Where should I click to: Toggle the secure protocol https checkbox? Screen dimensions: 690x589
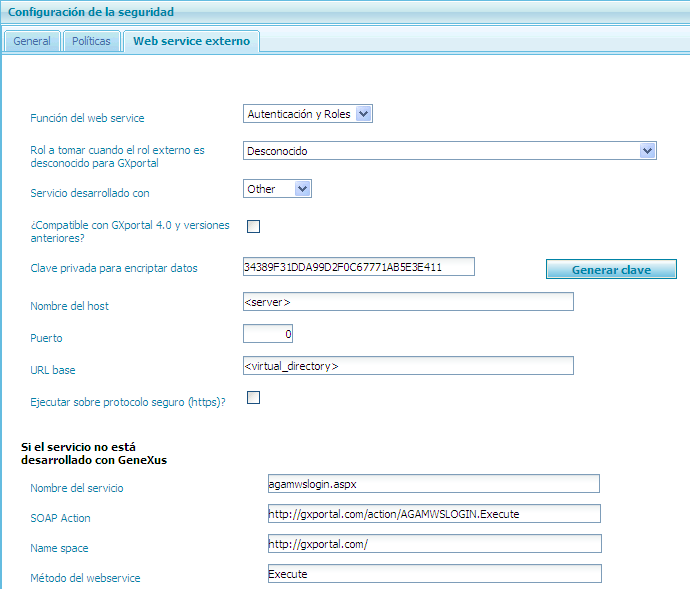coord(253,398)
